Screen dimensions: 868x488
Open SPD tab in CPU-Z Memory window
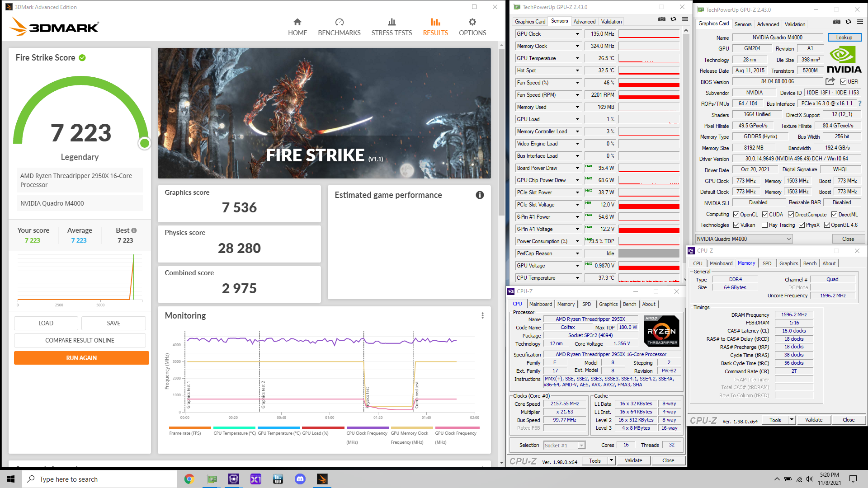tap(767, 263)
